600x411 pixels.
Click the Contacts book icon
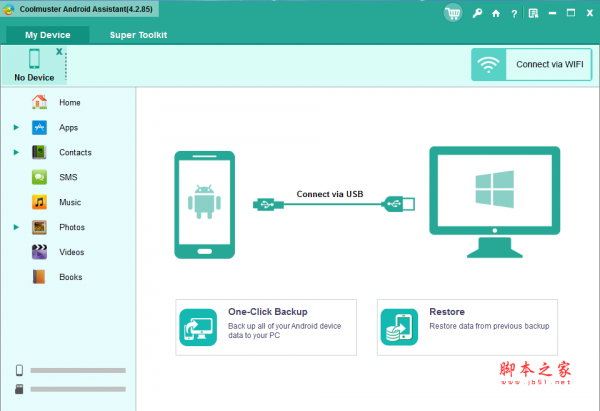tap(39, 152)
